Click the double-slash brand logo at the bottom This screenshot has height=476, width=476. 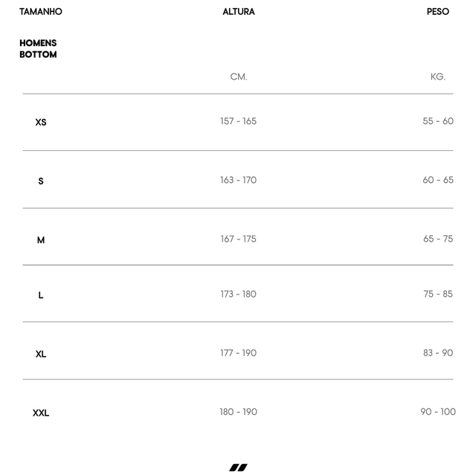tap(238, 467)
